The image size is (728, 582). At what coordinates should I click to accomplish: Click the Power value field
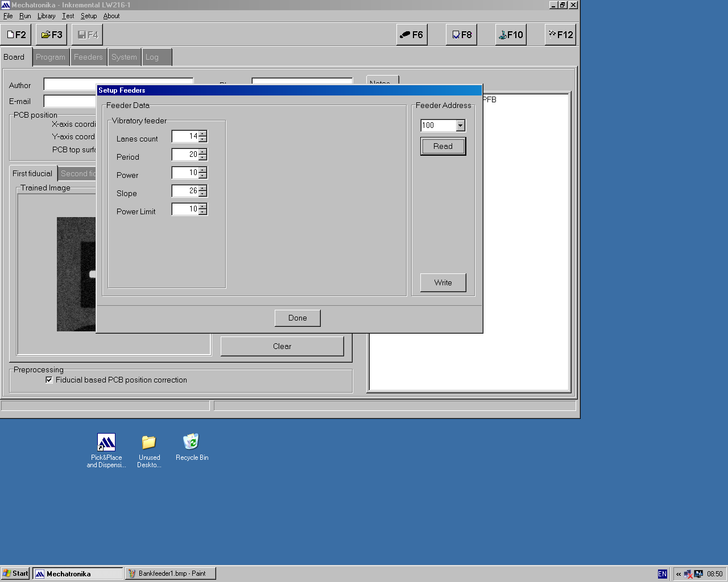(x=185, y=173)
